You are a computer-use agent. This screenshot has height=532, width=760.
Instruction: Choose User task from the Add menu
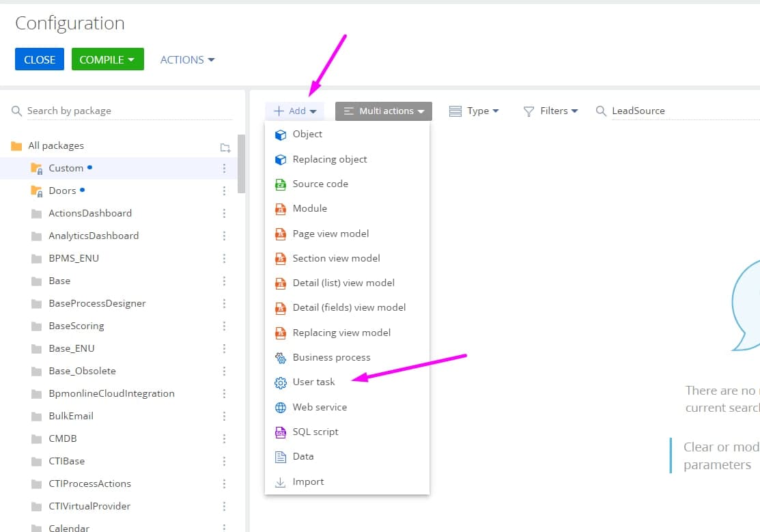[x=347, y=382]
